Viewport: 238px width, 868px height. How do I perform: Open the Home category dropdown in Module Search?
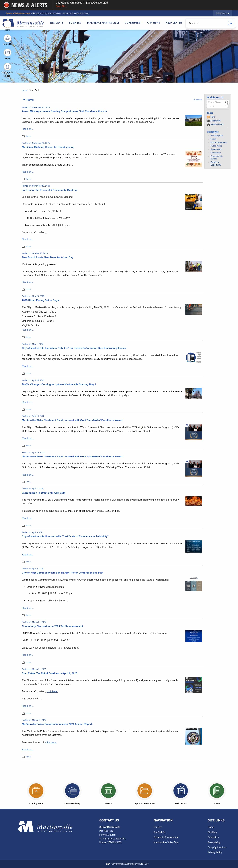point(218,106)
